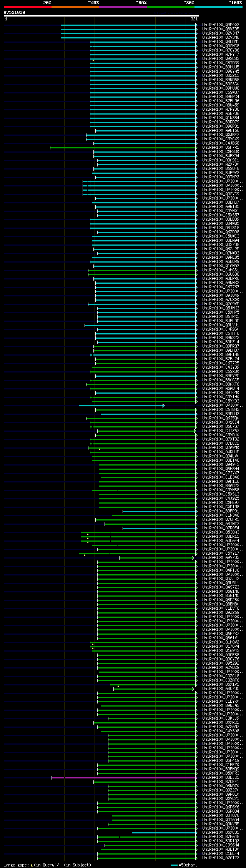Open hit UniRef100_C5YCX9
Image resolution: width=246 pixels, height=868 pixels.
(x=221, y=139)
